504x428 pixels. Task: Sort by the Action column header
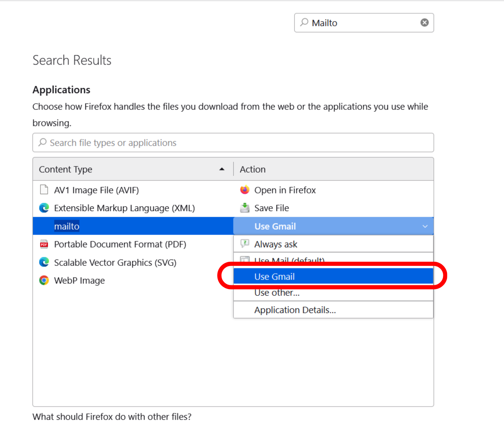click(x=253, y=169)
